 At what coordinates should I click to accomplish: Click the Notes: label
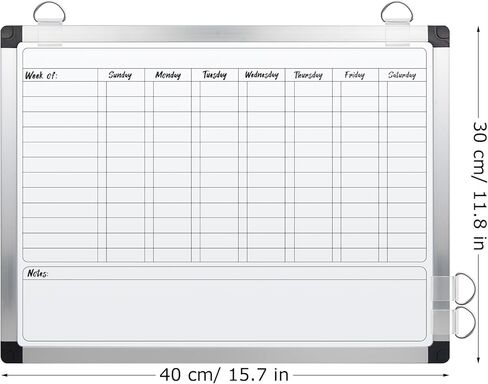click(x=38, y=273)
